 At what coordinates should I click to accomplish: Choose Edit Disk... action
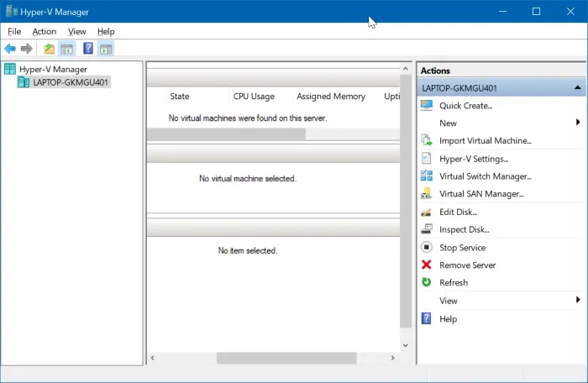tap(458, 212)
